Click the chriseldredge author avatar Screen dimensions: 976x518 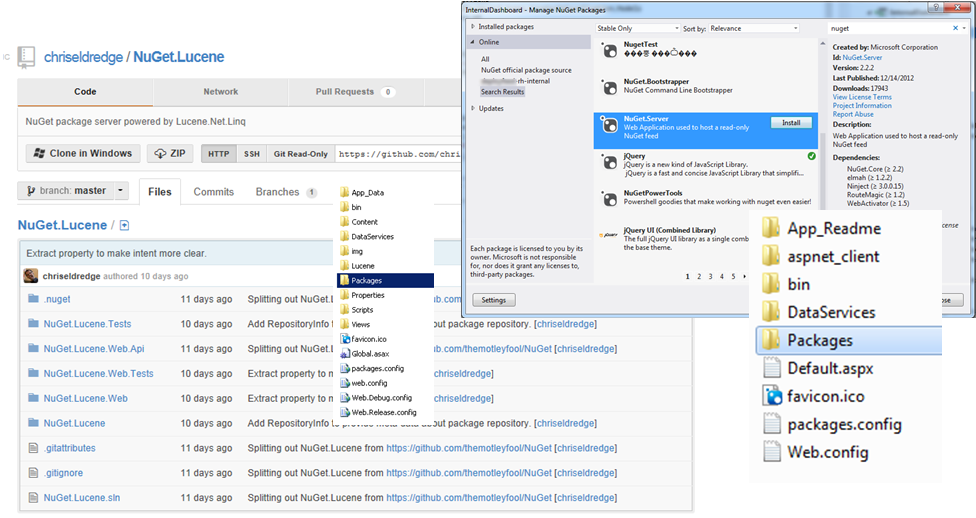pos(31,276)
